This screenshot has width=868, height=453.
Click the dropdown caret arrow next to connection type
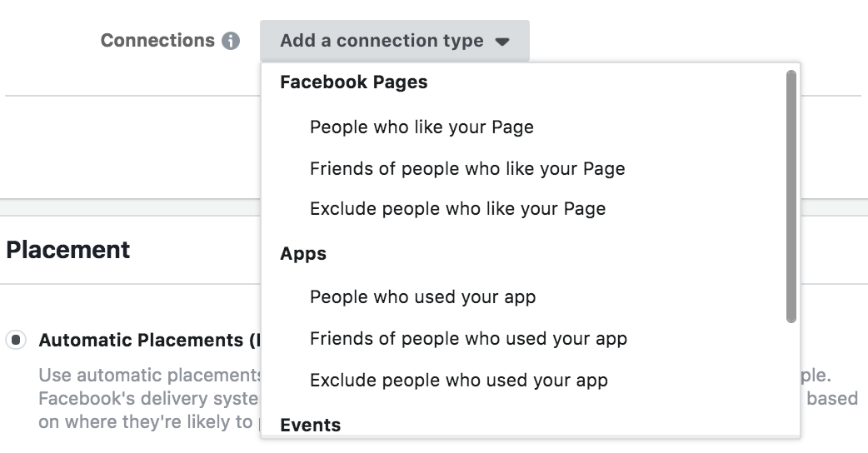pyautogui.click(x=502, y=42)
